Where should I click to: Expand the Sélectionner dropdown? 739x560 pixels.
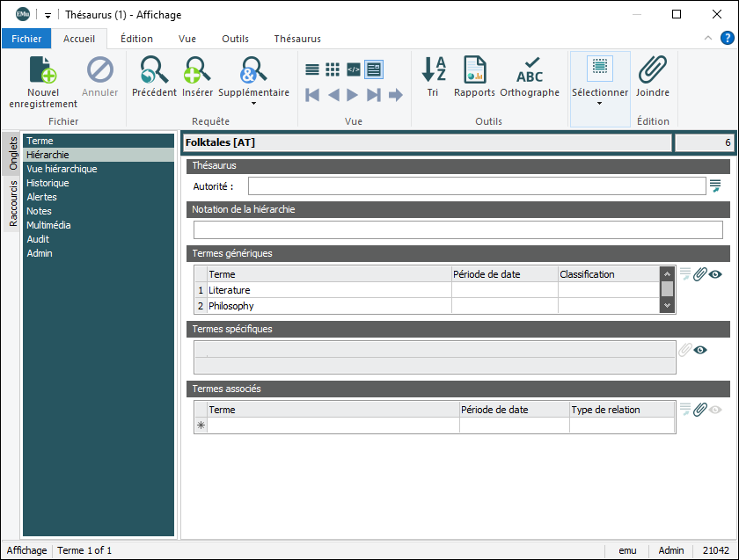[600, 103]
